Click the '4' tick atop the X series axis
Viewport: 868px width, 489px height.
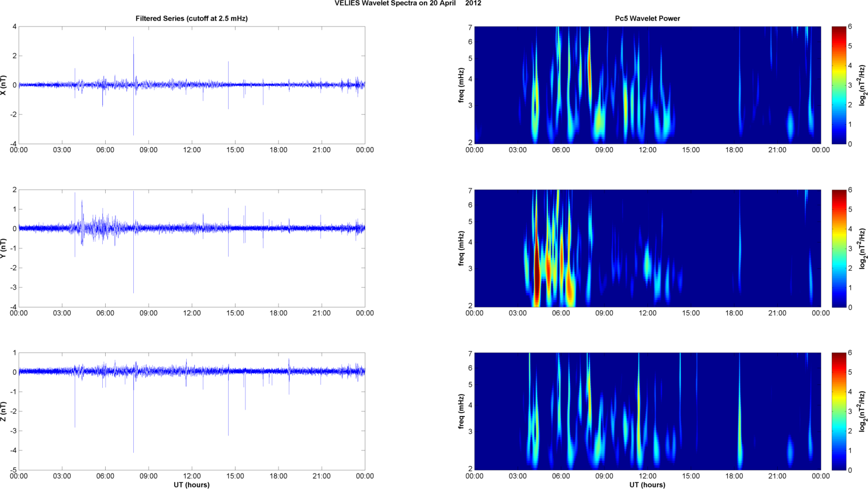point(14,26)
